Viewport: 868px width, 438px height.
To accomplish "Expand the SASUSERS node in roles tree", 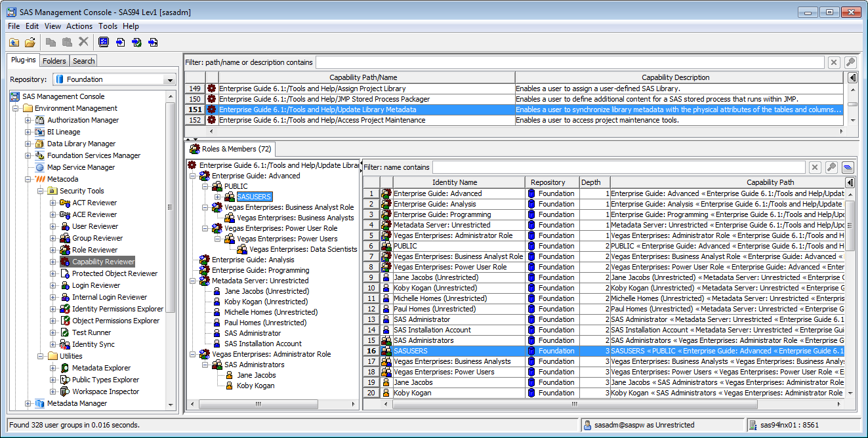I will 218,197.
